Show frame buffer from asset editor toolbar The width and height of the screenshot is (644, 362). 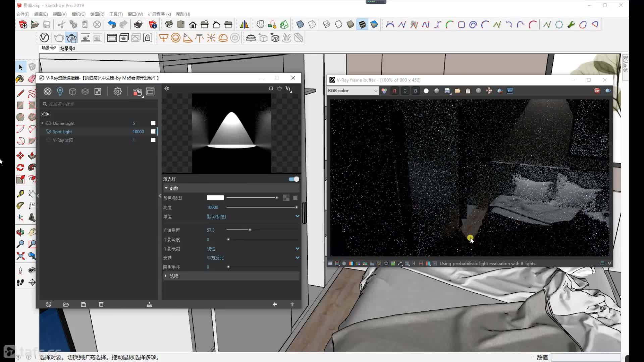pyautogui.click(x=150, y=92)
